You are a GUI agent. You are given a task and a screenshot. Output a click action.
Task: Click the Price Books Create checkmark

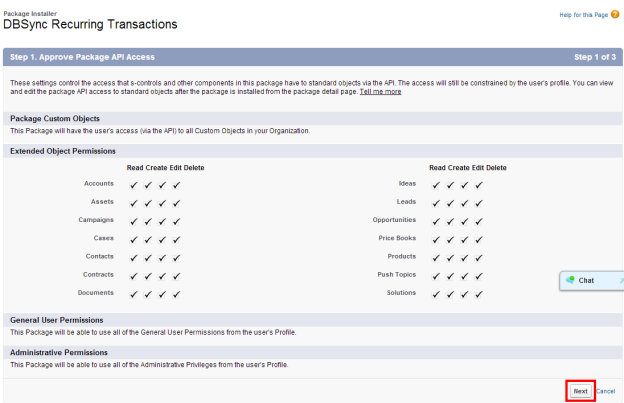pyautogui.click(x=451, y=239)
